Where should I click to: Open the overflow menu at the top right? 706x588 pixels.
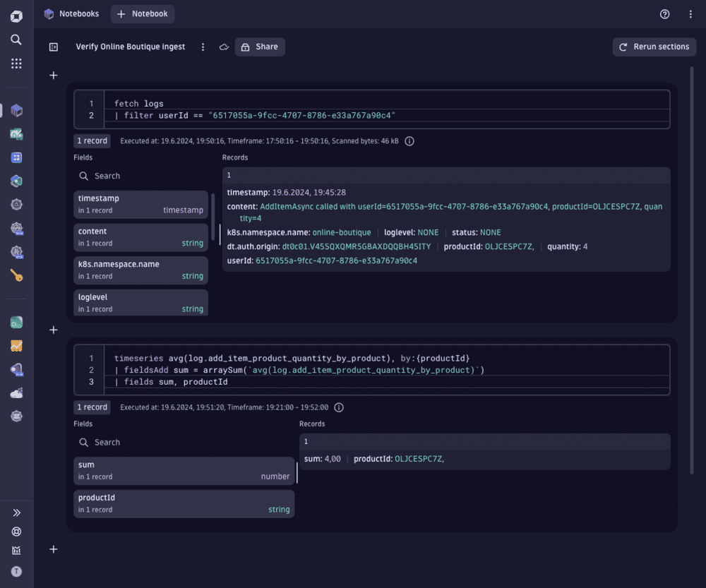[690, 13]
